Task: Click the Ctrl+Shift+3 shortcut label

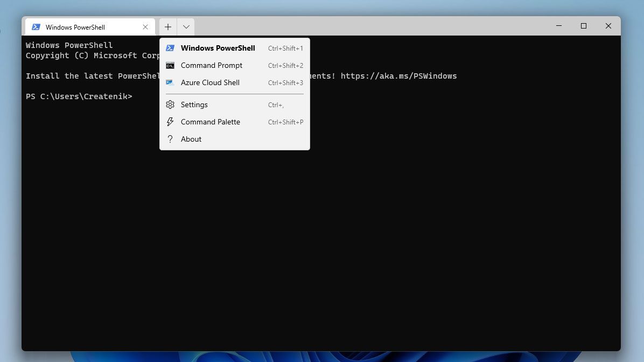Action: click(x=285, y=83)
